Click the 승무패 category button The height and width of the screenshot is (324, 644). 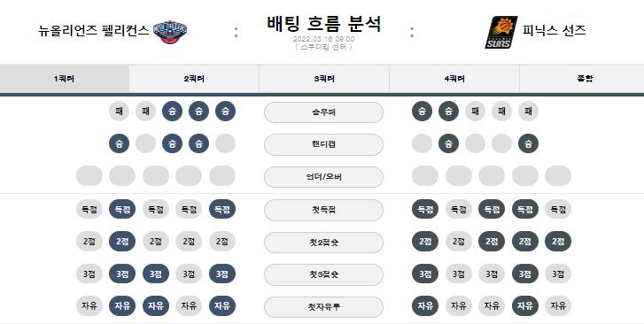[323, 112]
